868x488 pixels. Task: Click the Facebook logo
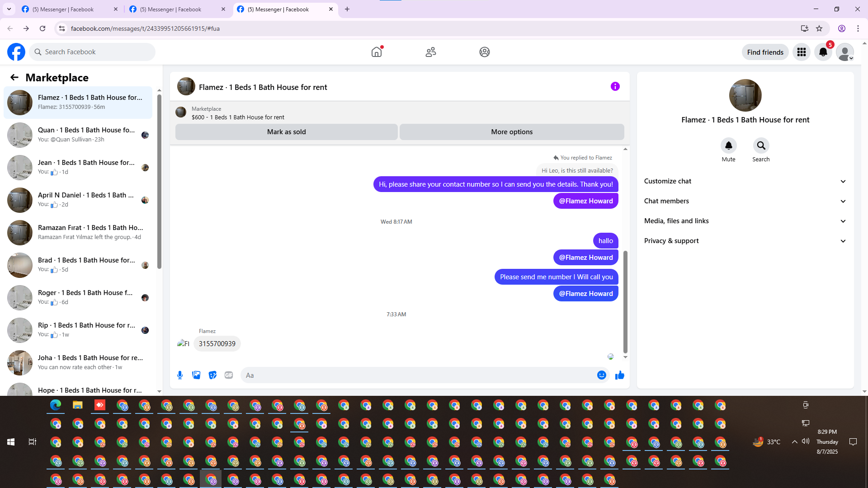click(x=16, y=52)
